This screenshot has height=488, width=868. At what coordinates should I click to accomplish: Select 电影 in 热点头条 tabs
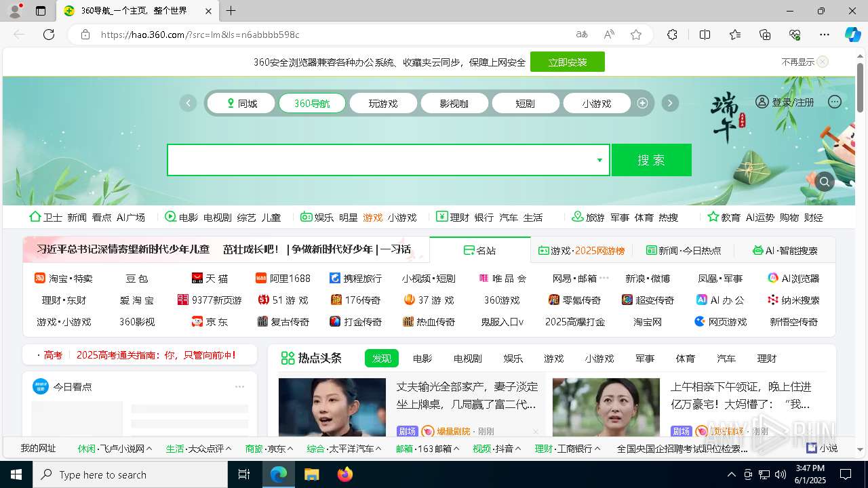(x=422, y=359)
